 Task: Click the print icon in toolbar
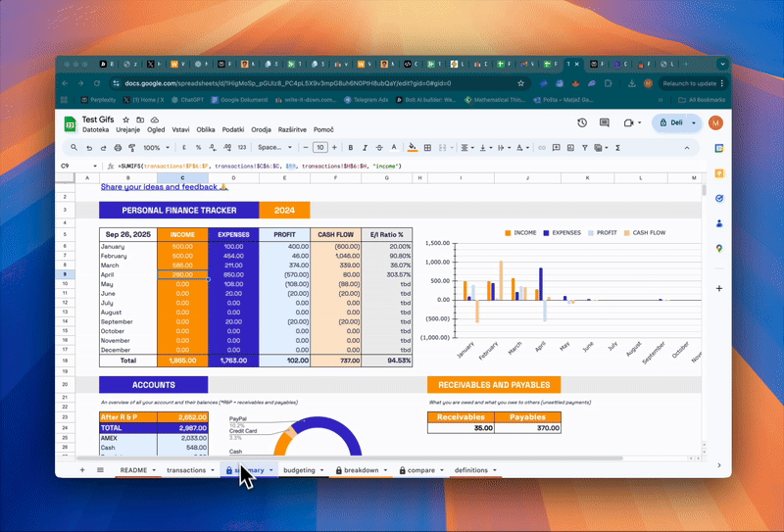[118, 148]
